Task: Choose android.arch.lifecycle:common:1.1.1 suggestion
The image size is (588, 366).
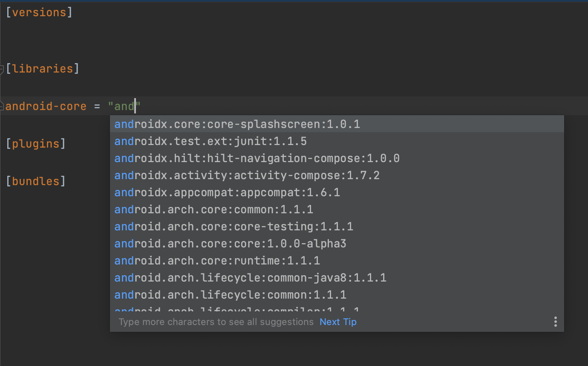Action: tap(337, 295)
